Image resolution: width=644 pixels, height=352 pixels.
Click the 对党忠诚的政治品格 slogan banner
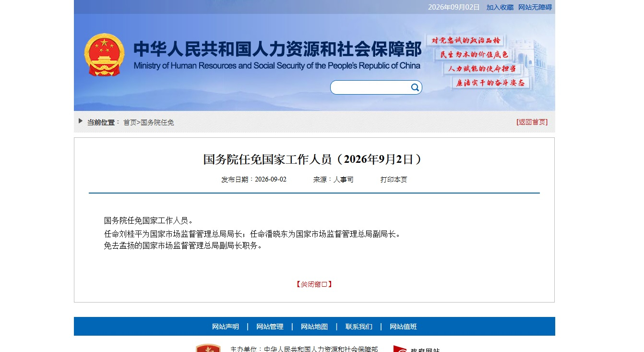[x=465, y=41]
